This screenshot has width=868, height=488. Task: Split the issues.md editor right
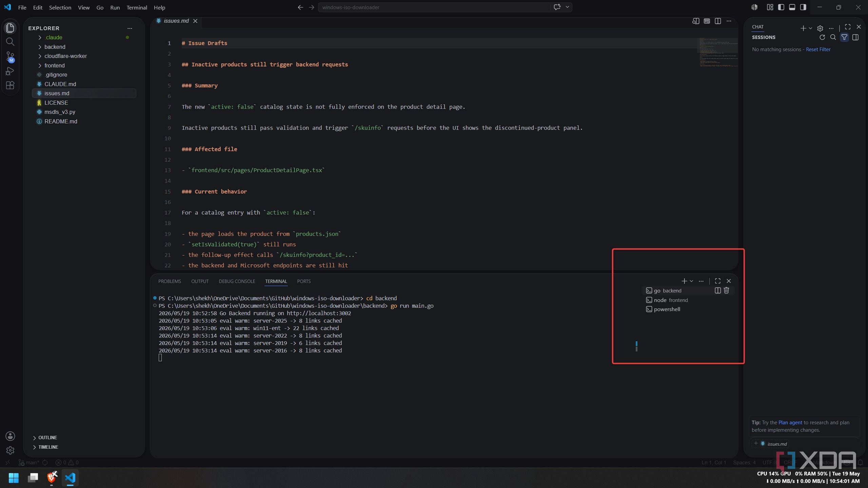point(717,21)
